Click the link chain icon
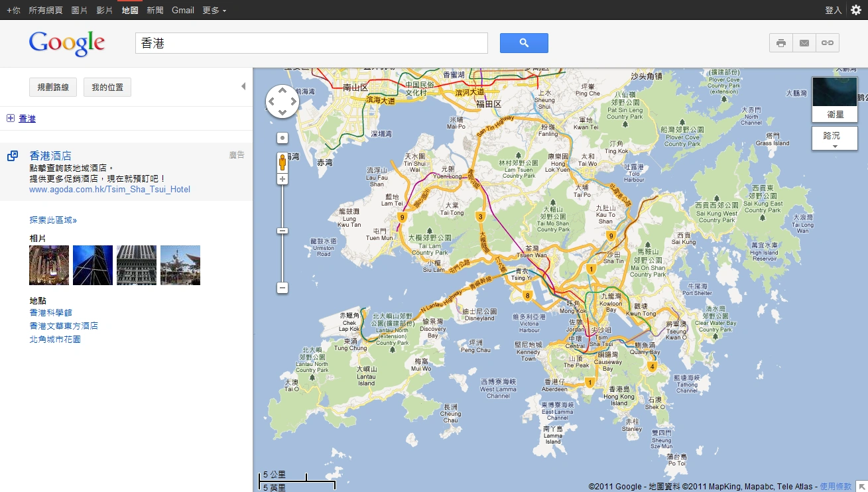Image resolution: width=868 pixels, height=492 pixels. pos(828,43)
